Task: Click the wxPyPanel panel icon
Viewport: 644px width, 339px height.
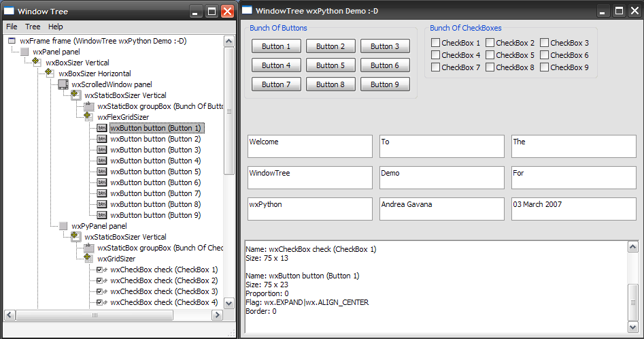Action: click(x=63, y=226)
